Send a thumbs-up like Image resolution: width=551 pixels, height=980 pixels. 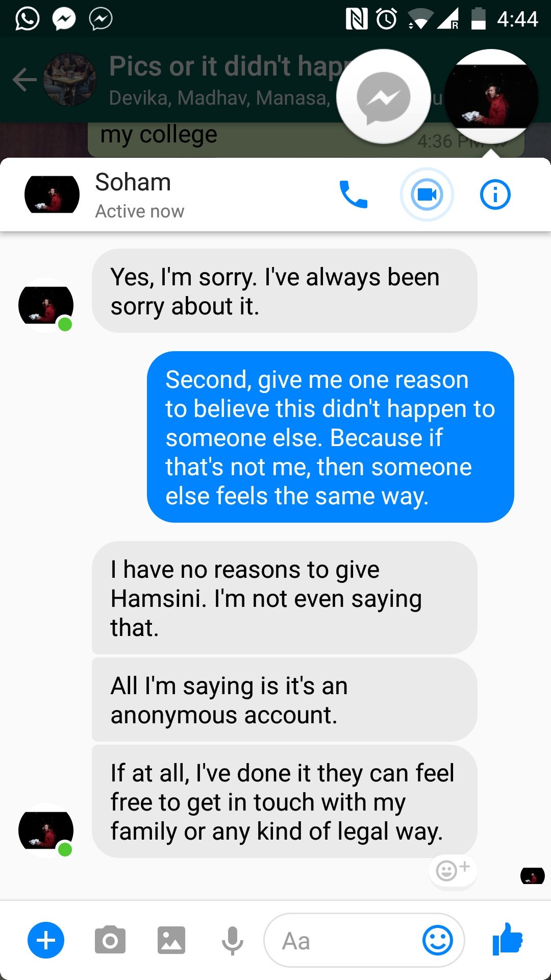click(x=508, y=939)
